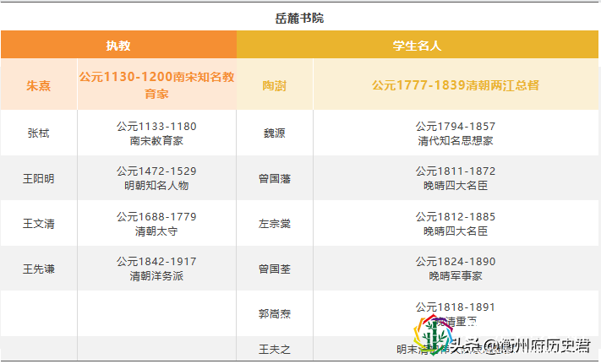Select the name 王文清
This screenshot has width=601, height=364.
(x=38, y=223)
